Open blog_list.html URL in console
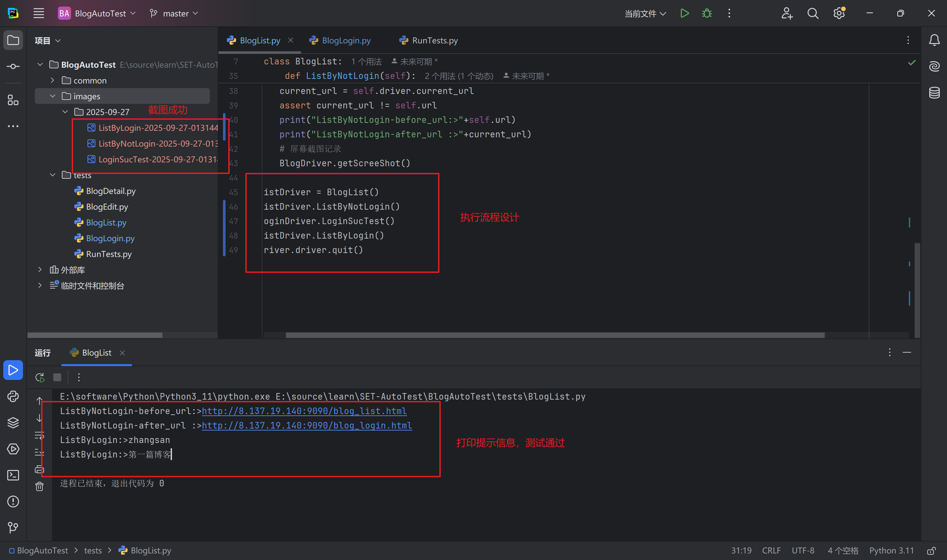Viewport: 947px width, 560px height. [x=304, y=411]
